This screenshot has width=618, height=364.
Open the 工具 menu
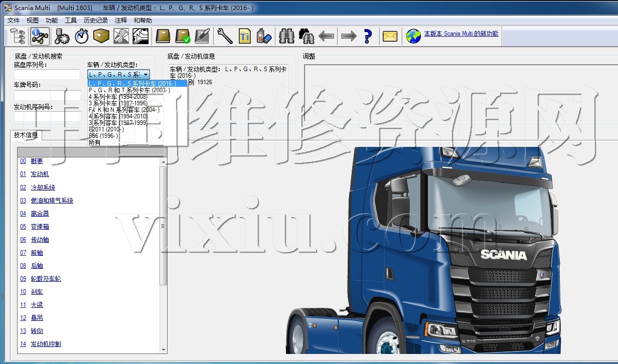[x=71, y=21]
